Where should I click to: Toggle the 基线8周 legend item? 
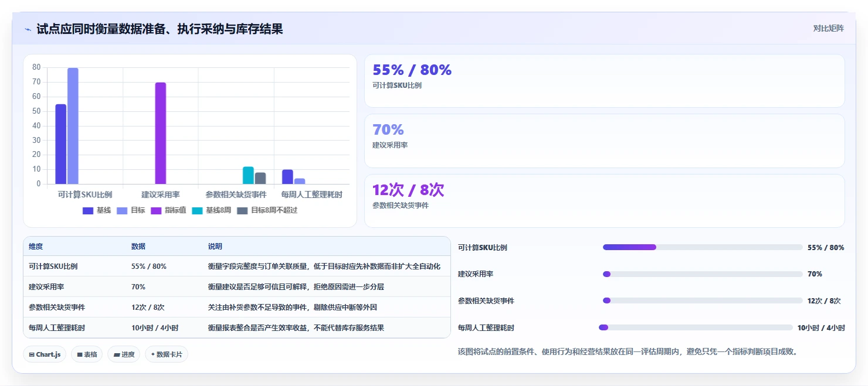coord(212,210)
